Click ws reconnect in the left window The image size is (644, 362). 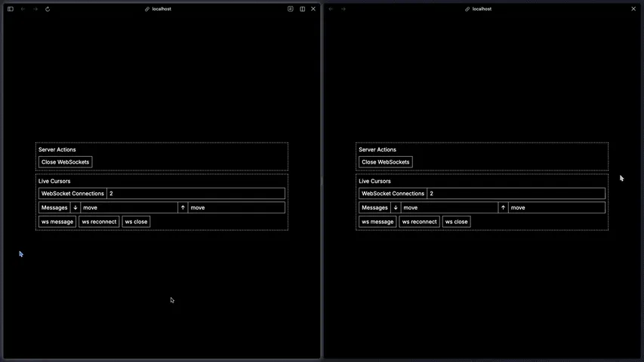pyautogui.click(x=99, y=222)
